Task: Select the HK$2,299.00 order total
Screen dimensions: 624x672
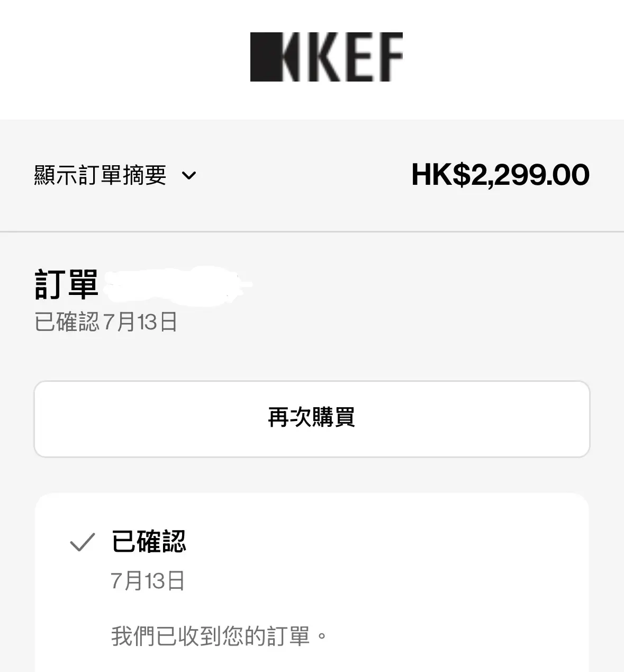Action: [500, 175]
